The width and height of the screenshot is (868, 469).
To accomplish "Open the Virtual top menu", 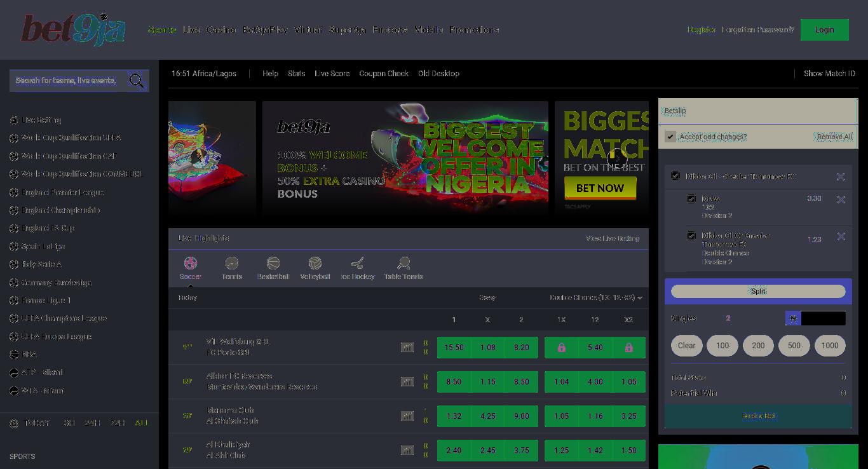I will pos(308,30).
